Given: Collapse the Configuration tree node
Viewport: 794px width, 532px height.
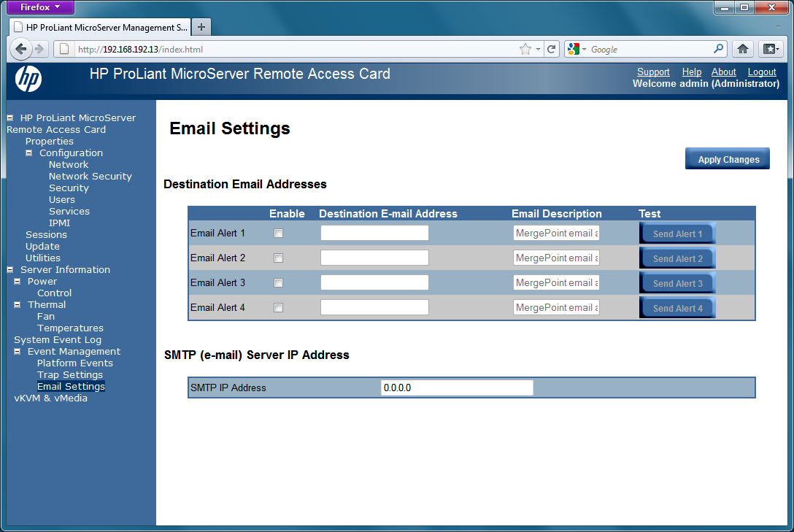Looking at the screenshot, I should point(29,153).
